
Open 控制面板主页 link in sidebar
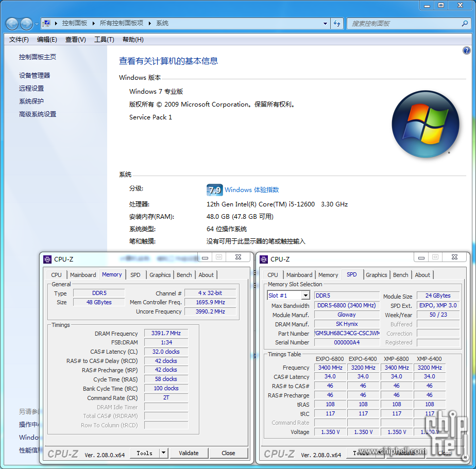click(x=38, y=57)
